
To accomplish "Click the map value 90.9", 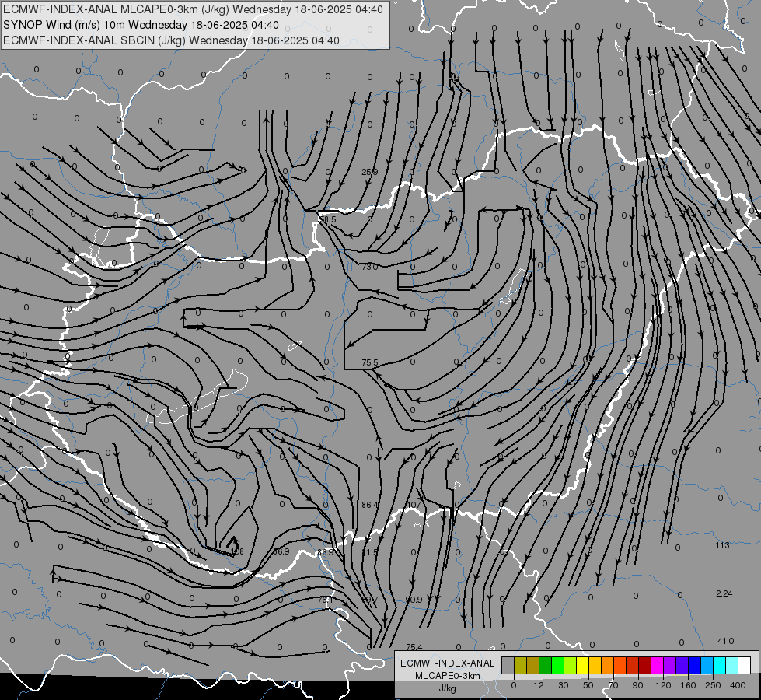I will [414, 600].
